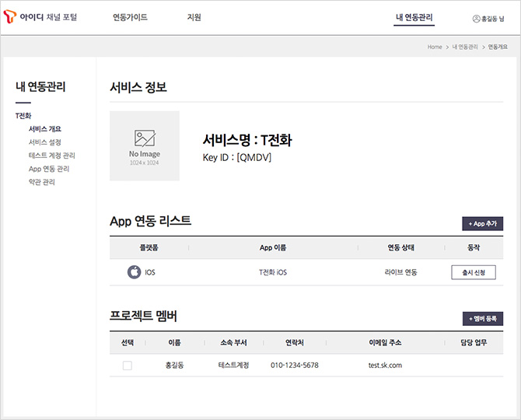
Task: Open 서비스 설정 in sidebar
Action: pyautogui.click(x=45, y=142)
